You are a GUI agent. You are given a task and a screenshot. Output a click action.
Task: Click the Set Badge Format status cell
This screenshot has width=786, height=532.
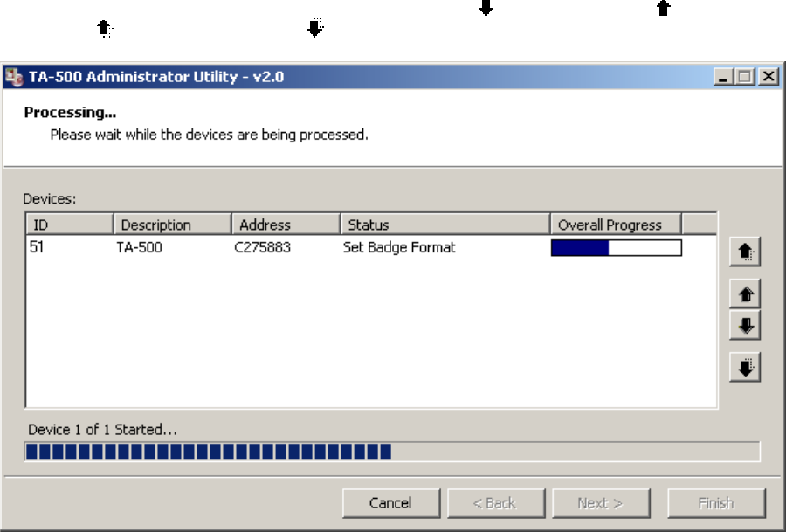click(399, 248)
